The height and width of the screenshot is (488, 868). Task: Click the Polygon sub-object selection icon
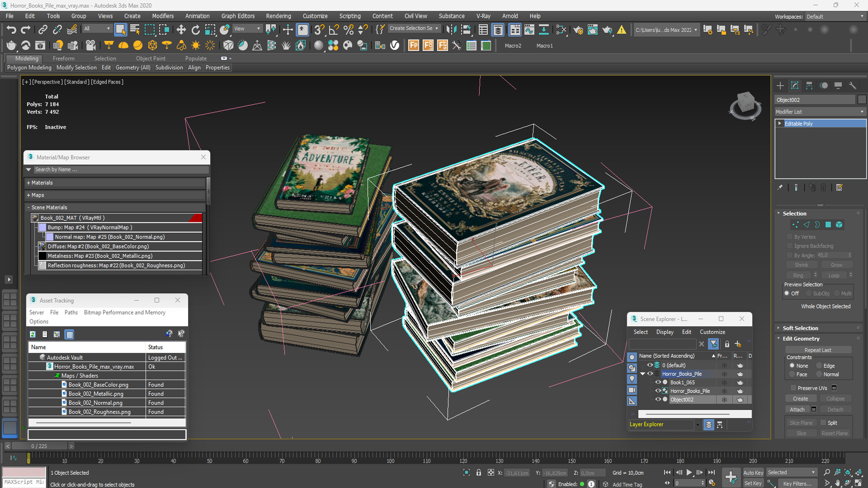[829, 225]
